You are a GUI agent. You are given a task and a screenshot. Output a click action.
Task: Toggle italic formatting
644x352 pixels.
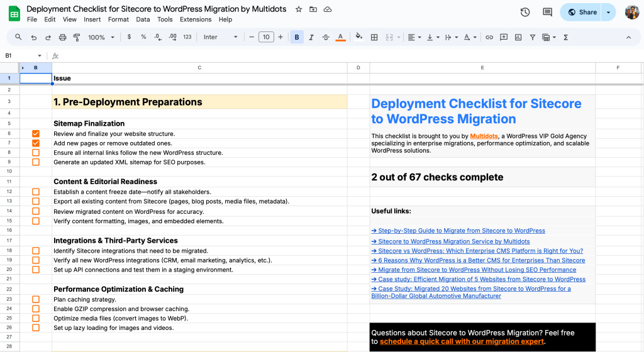[x=311, y=37]
